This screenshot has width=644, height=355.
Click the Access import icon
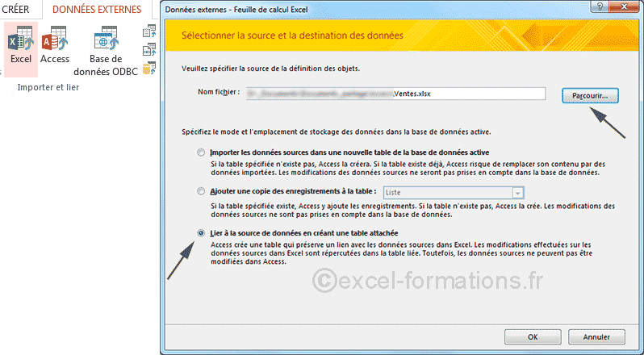pyautogui.click(x=55, y=45)
